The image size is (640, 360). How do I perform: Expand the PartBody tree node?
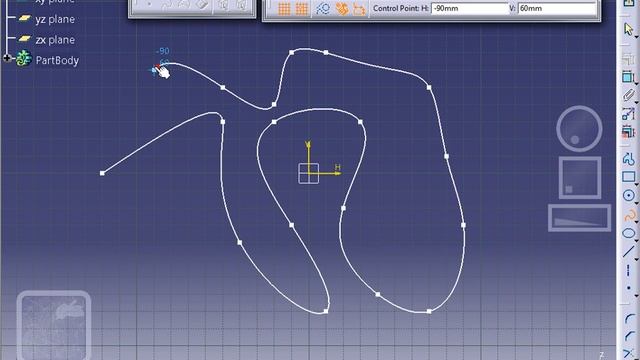pyautogui.click(x=7, y=58)
